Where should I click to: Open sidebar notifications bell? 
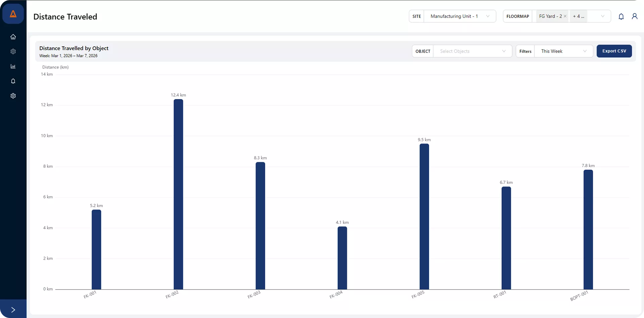tap(13, 81)
